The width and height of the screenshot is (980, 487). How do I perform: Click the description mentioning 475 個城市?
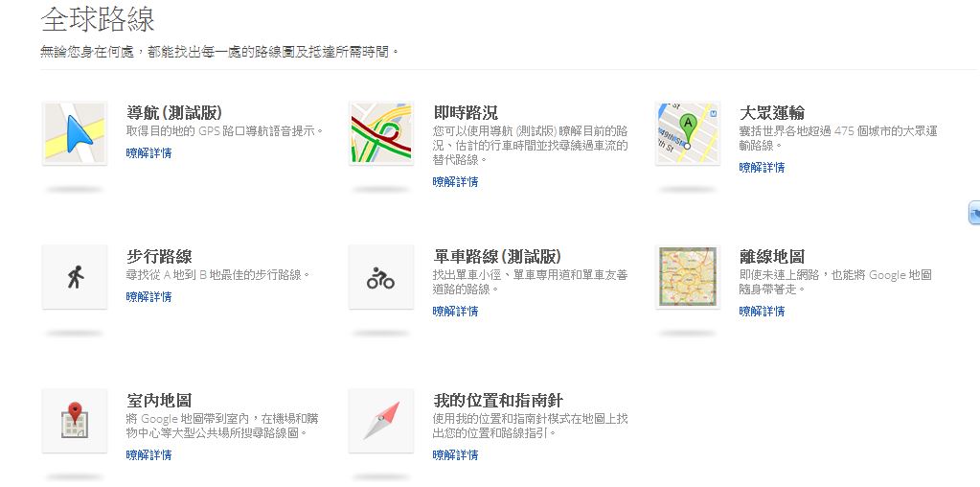point(839,138)
